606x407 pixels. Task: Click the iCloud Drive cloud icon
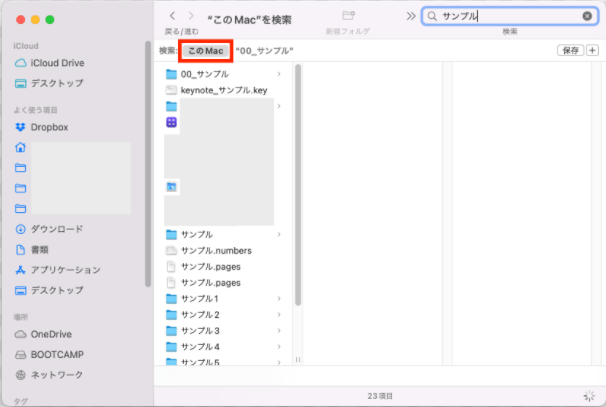pos(20,63)
